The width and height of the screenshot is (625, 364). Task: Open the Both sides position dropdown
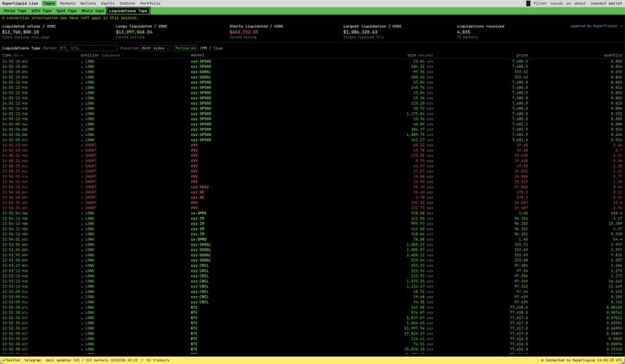point(155,48)
